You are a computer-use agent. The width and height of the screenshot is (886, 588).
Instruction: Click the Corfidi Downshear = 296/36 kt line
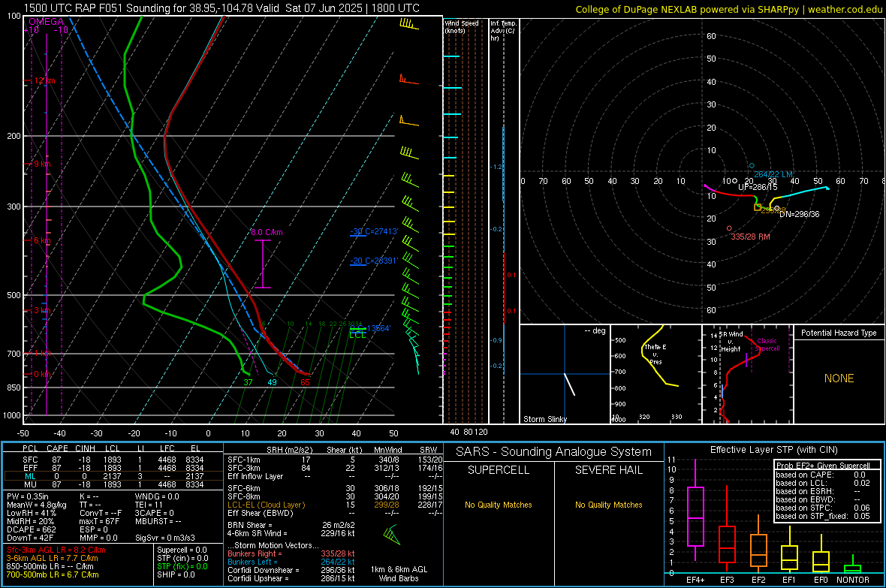(x=291, y=570)
